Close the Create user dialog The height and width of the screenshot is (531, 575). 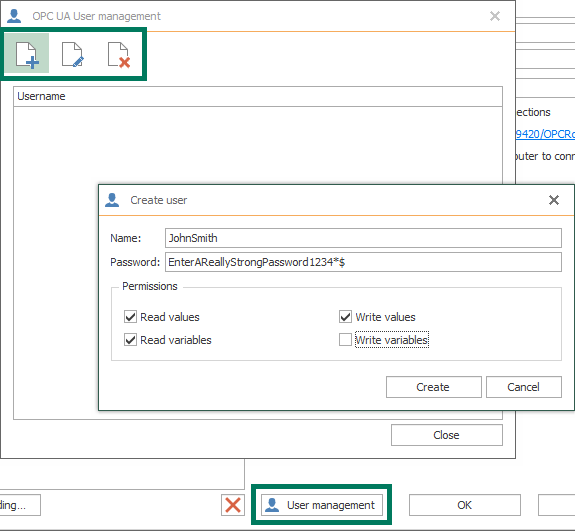click(x=554, y=200)
